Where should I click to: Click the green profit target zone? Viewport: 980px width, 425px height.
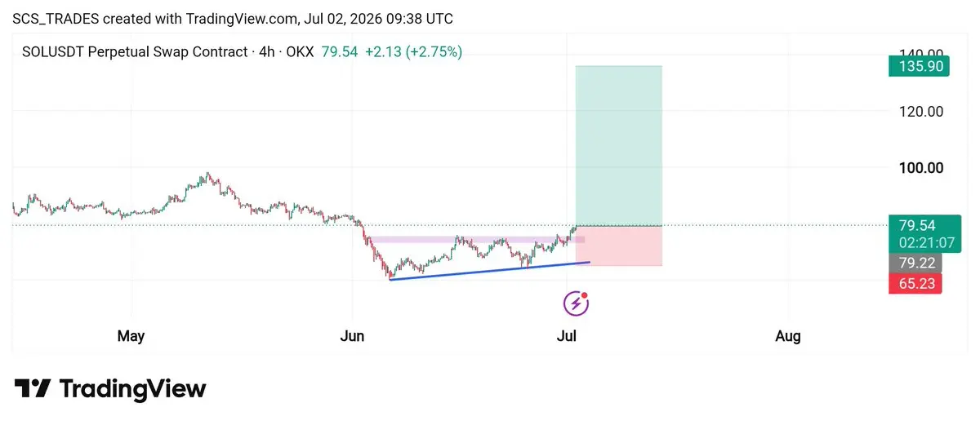point(618,145)
